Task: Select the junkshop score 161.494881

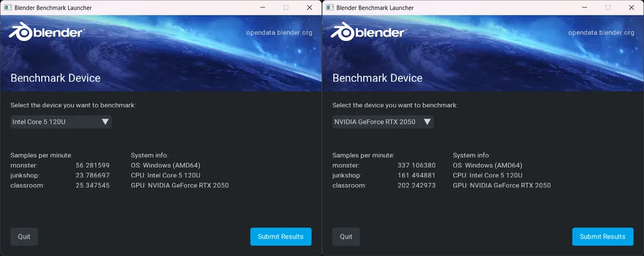Action: click(x=417, y=175)
